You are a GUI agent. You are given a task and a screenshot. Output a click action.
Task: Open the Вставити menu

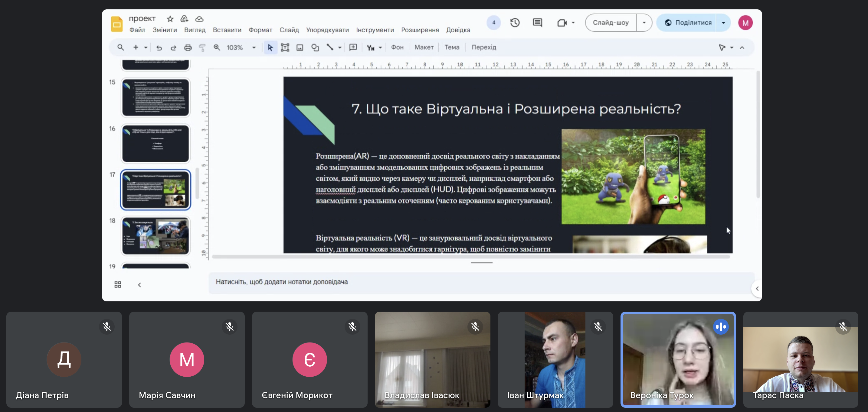227,30
